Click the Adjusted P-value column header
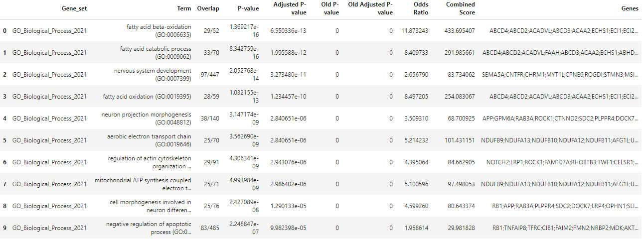Screen dimensions: 644x240 click(x=290, y=9)
